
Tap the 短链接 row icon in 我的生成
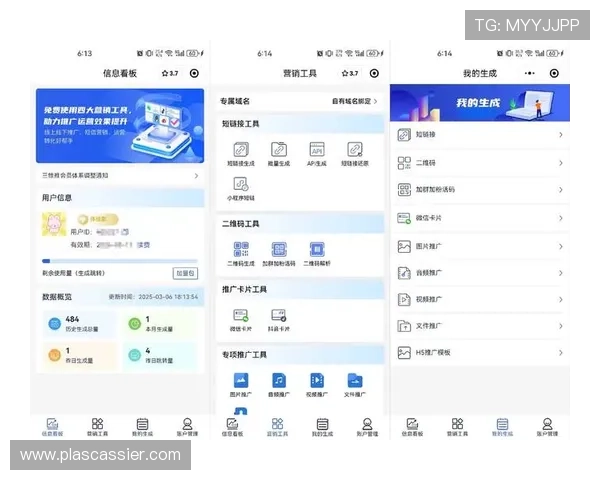(x=404, y=135)
